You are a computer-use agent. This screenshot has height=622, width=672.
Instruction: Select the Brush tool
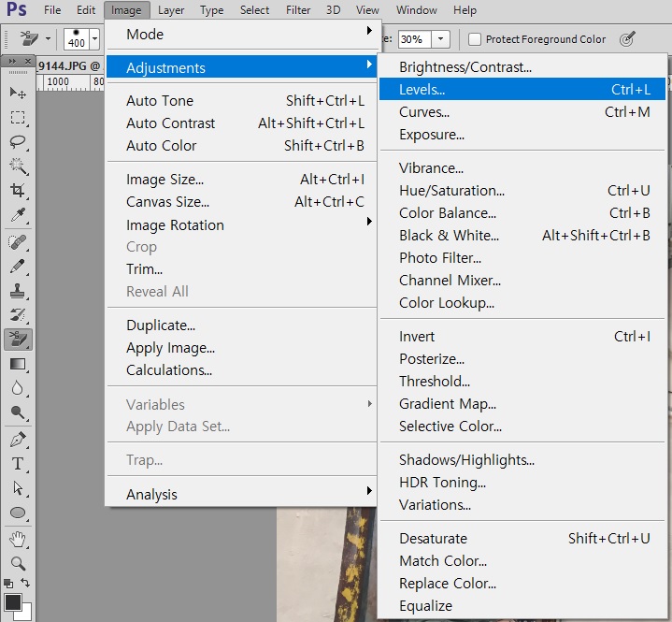pos(18,267)
